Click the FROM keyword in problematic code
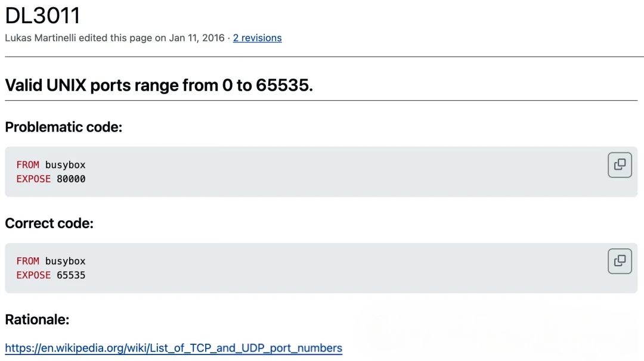This screenshot has height=361, width=644. click(27, 165)
